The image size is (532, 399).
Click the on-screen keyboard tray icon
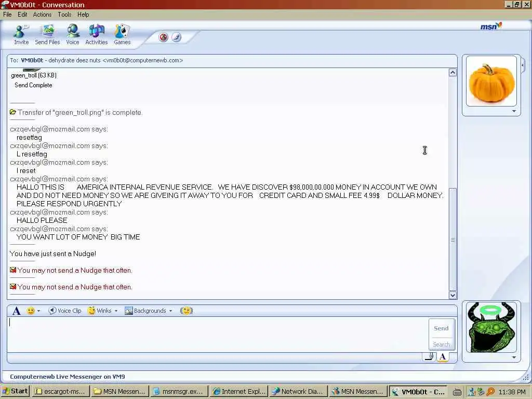coord(457,392)
